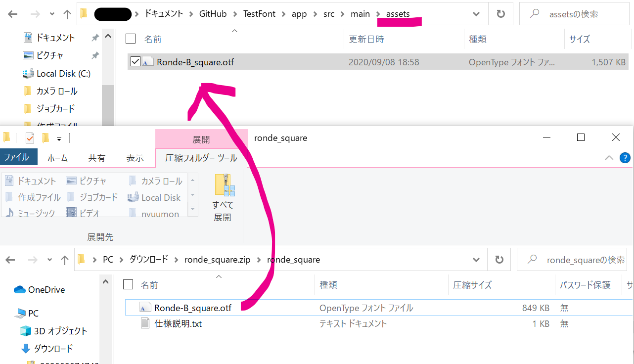Open Customize Quick Access Toolbar dropdown
Viewport: 634px width, 364px height.
59,138
